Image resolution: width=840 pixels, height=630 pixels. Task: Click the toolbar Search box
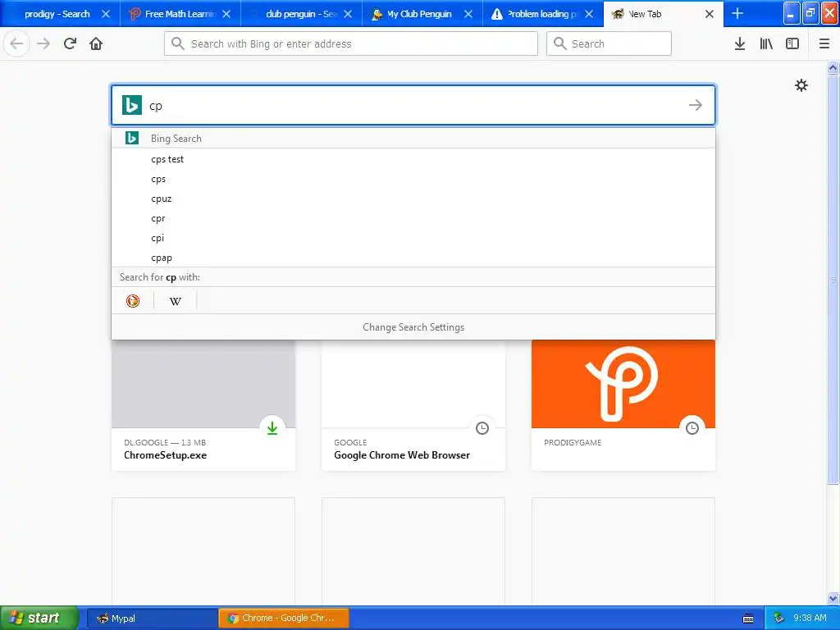click(609, 43)
